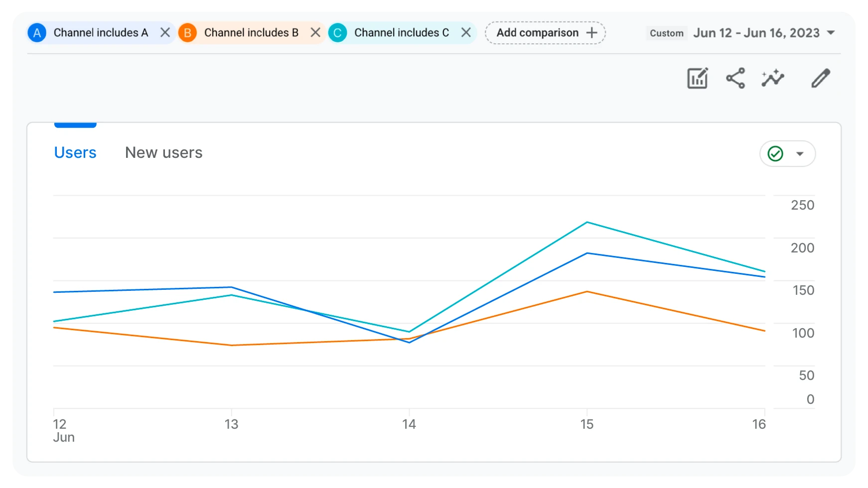
Task: Click the share report icon
Action: [735, 79]
